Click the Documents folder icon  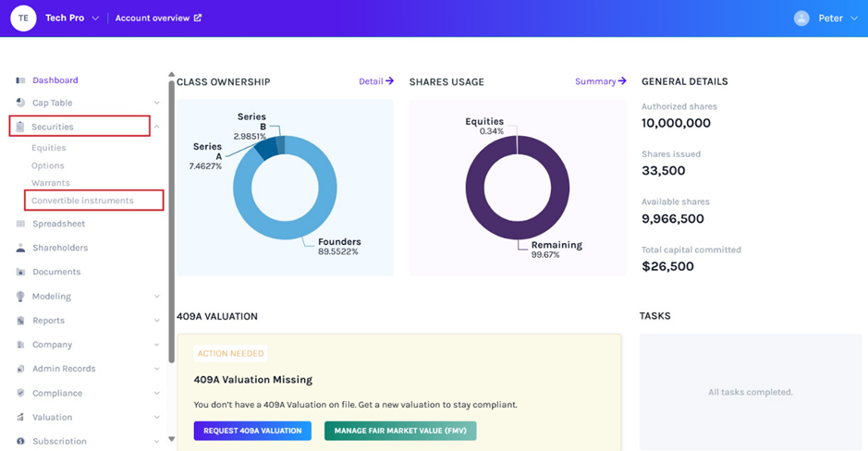pyautogui.click(x=20, y=272)
